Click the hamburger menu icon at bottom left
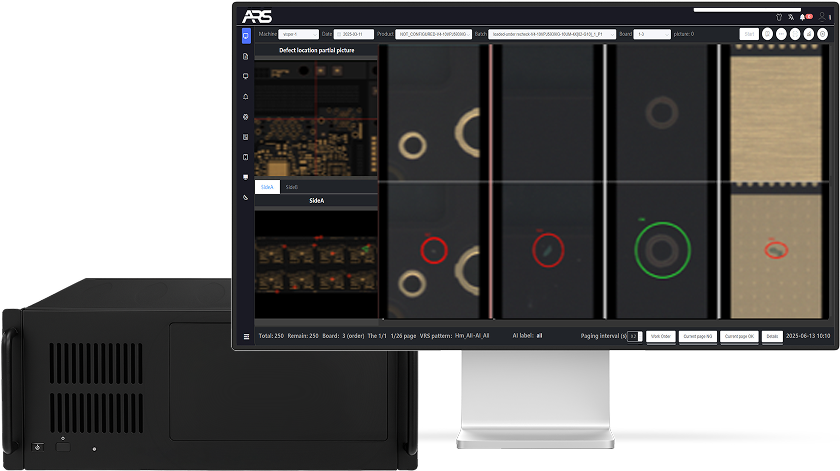 (246, 337)
